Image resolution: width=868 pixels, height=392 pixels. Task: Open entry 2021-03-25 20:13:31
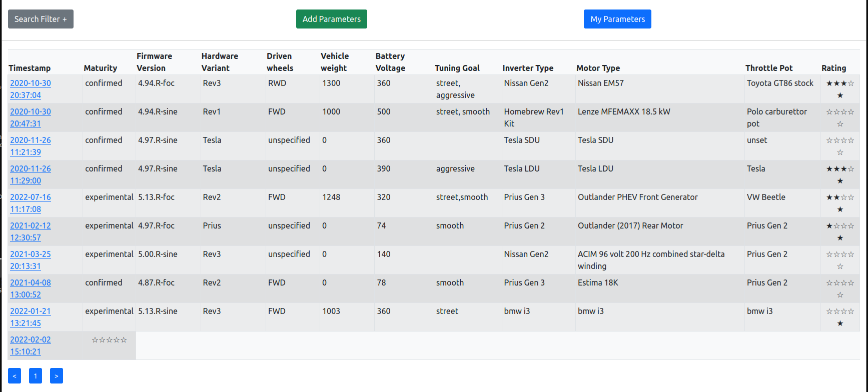pyautogui.click(x=31, y=260)
